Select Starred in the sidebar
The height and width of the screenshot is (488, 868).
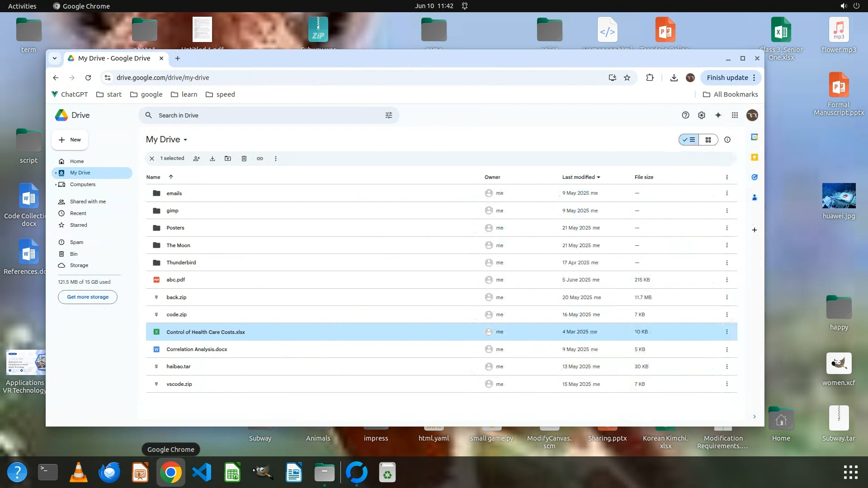[78, 225]
